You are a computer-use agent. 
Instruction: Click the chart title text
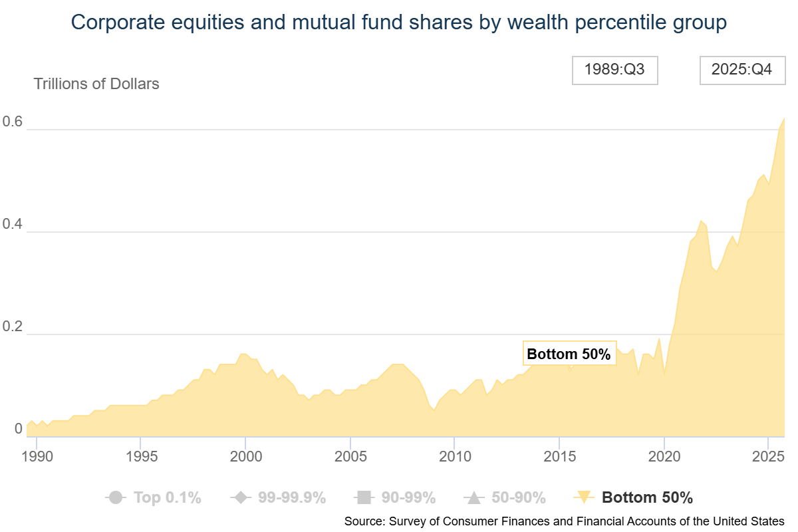399,23
